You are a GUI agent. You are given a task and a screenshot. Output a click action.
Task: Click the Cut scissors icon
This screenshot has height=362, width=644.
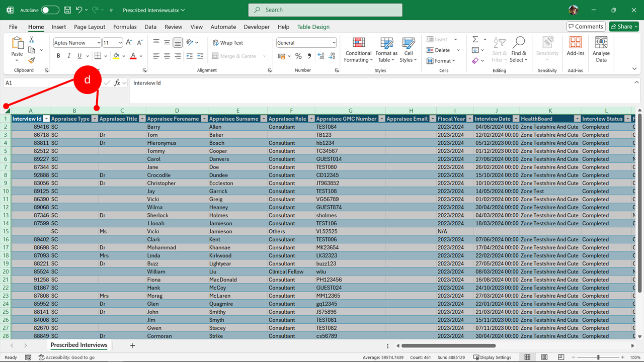32,40
